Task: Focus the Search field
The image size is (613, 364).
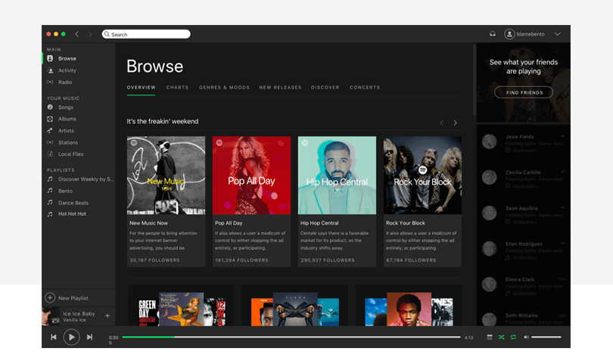Action: click(x=146, y=34)
